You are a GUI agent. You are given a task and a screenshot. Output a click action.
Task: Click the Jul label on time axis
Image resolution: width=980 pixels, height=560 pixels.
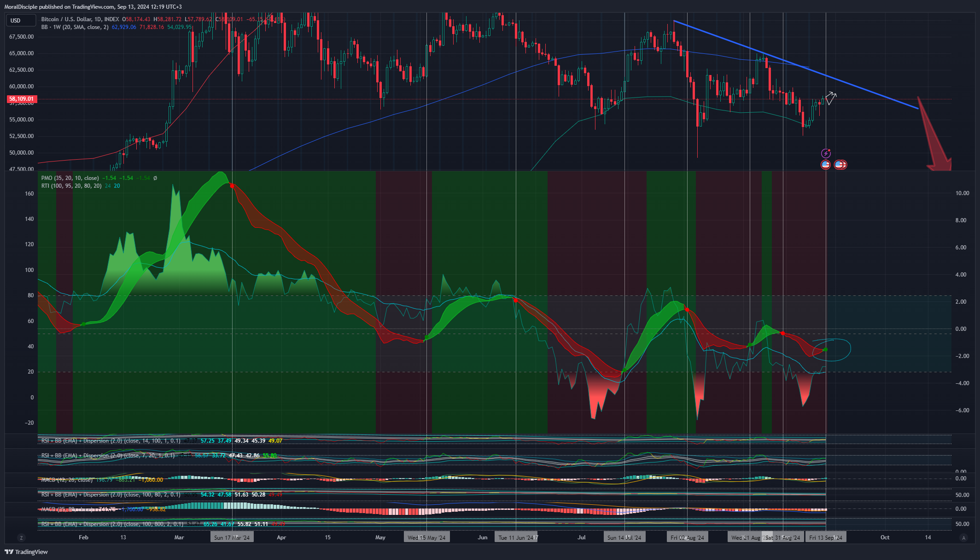[x=582, y=537]
